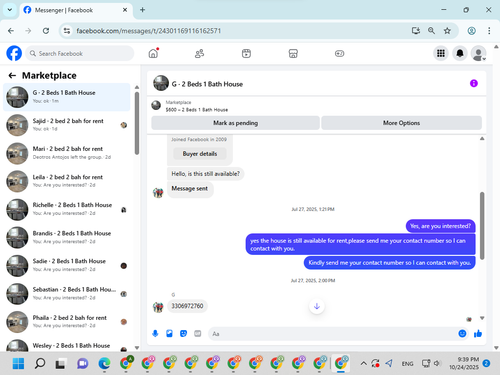Image resolution: width=500 pixels, height=375 pixels.
Task: Open the Friends icon in top navigation
Action: [x=199, y=53]
